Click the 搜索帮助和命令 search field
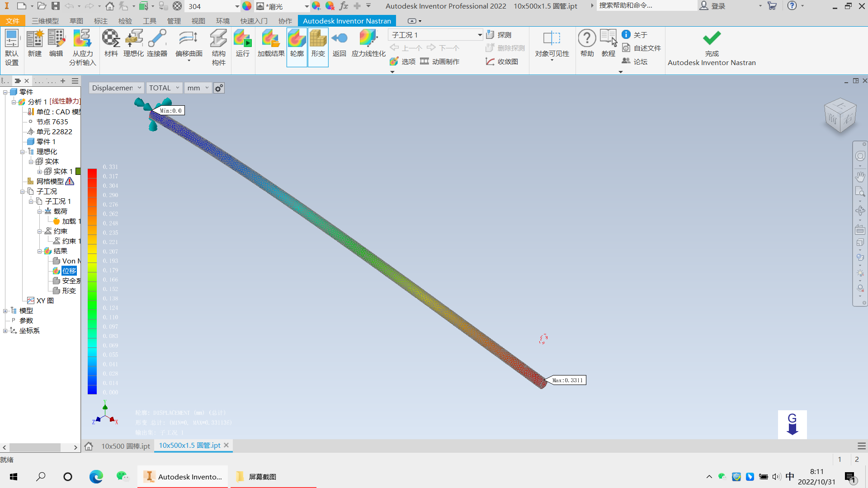 646,5
